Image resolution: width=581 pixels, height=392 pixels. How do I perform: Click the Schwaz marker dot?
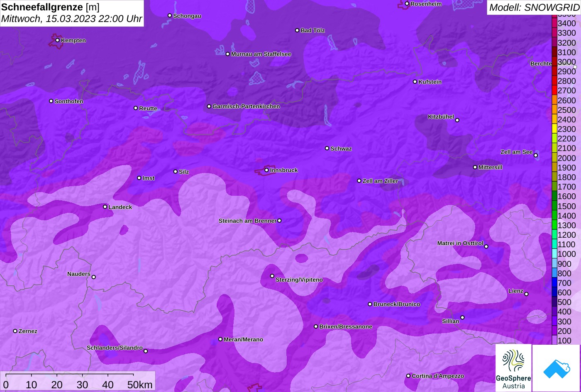click(x=327, y=148)
